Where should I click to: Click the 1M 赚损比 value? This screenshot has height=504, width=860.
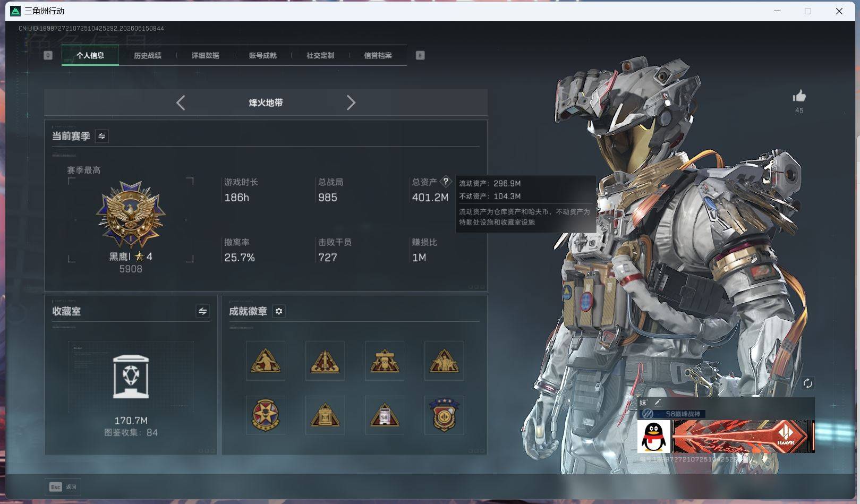pos(419,258)
